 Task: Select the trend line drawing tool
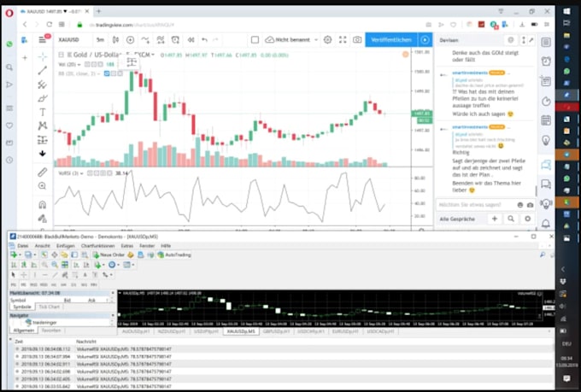pyautogui.click(x=42, y=70)
